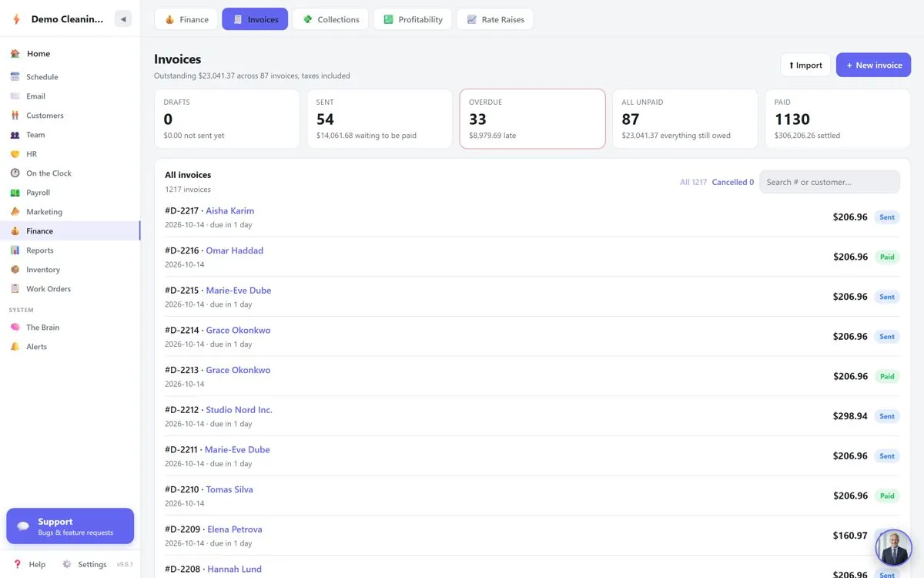The image size is (924, 578).
Task: Filter by the Sent summary card
Action: coord(380,119)
